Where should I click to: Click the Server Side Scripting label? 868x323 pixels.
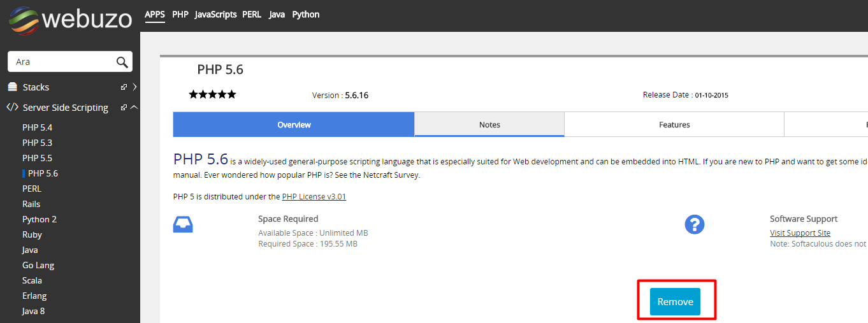click(x=66, y=108)
